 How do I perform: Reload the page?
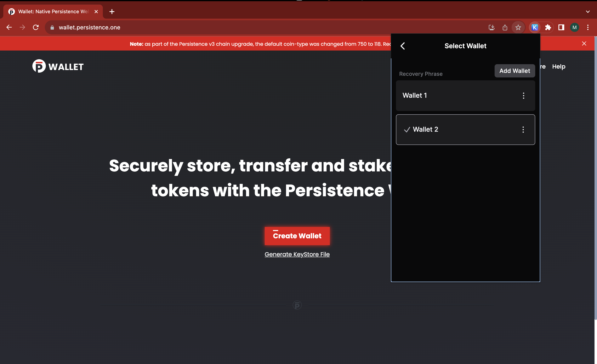click(x=36, y=27)
